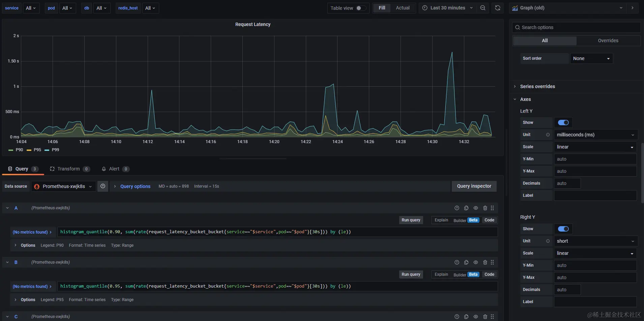Duplicate query B
The image size is (644, 321).
(x=466, y=262)
